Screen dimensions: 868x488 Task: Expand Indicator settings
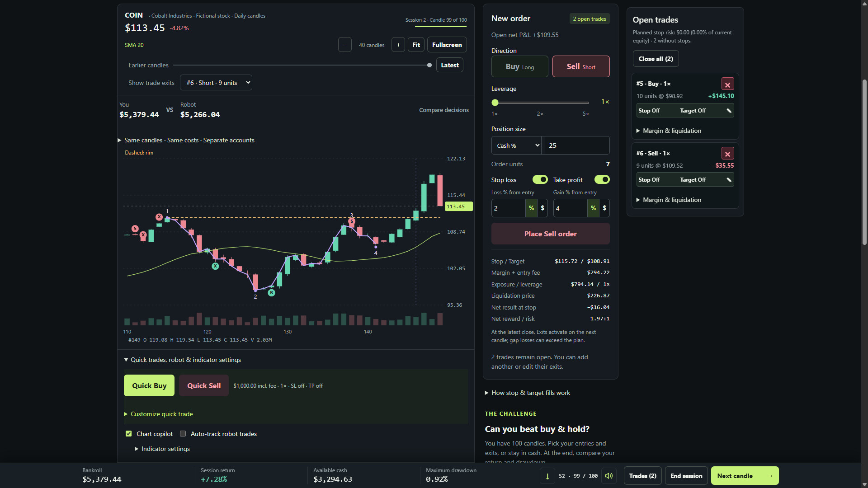tap(162, 449)
